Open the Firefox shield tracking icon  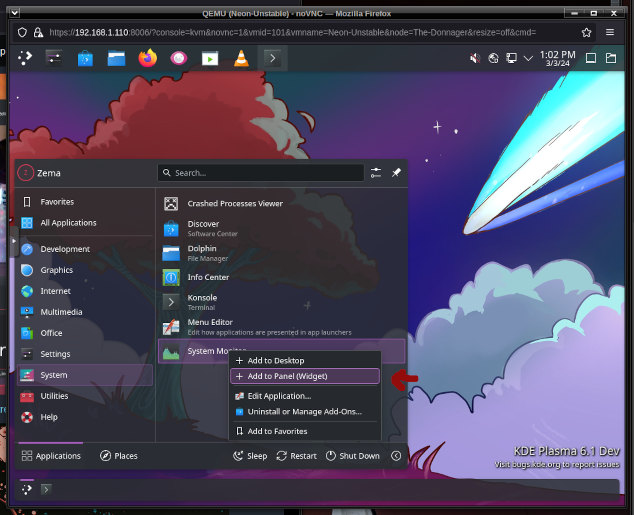(x=22, y=33)
